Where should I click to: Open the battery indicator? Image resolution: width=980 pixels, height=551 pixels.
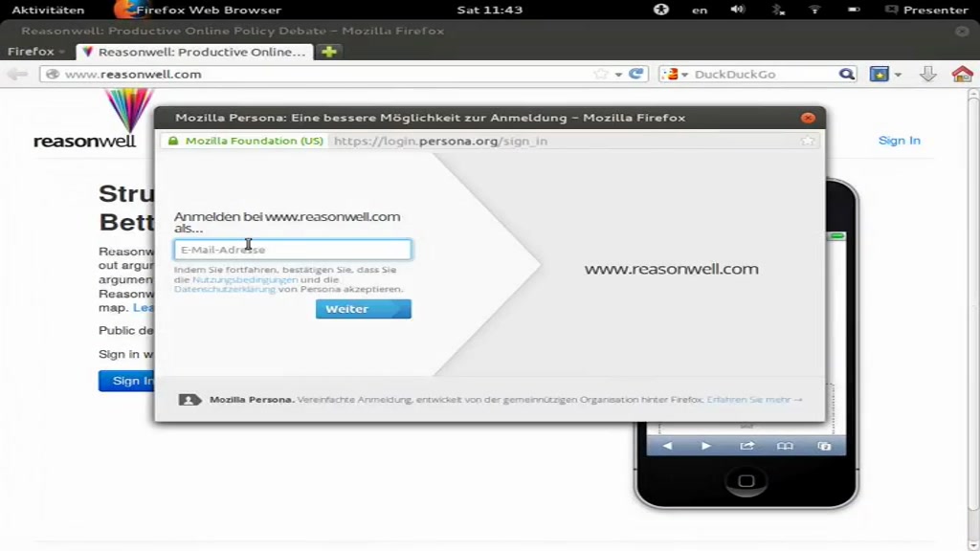[854, 10]
